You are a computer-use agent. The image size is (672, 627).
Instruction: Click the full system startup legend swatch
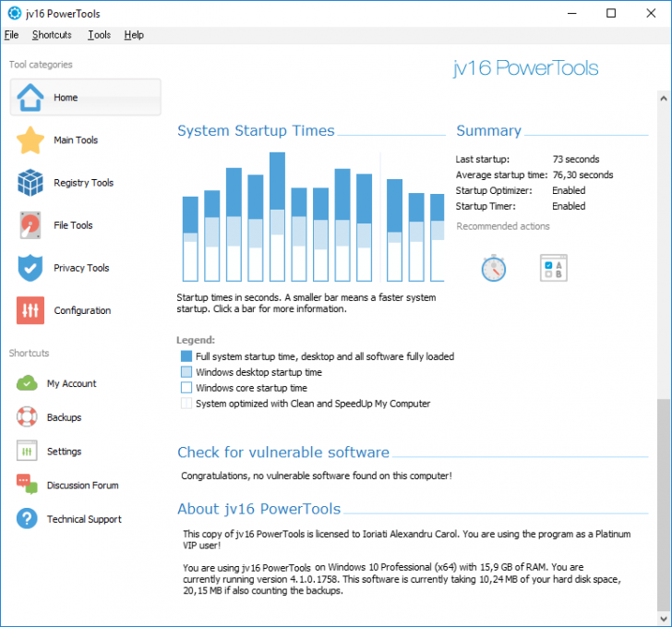[186, 356]
